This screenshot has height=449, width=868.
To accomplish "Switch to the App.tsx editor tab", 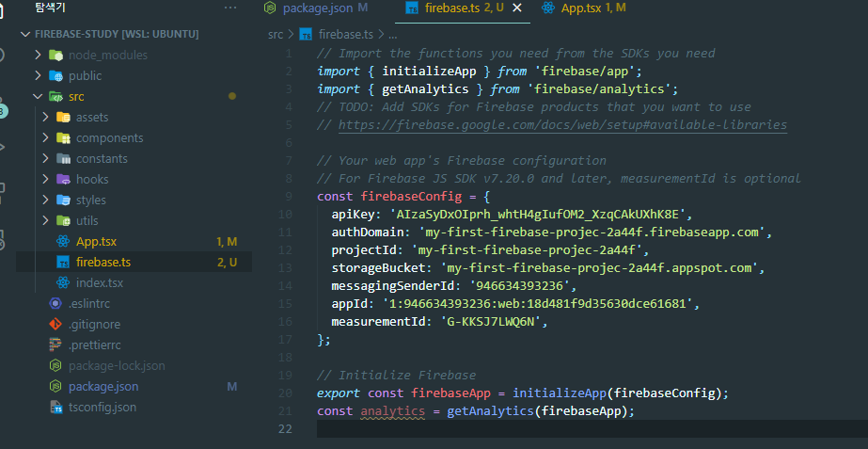I will click(x=585, y=8).
